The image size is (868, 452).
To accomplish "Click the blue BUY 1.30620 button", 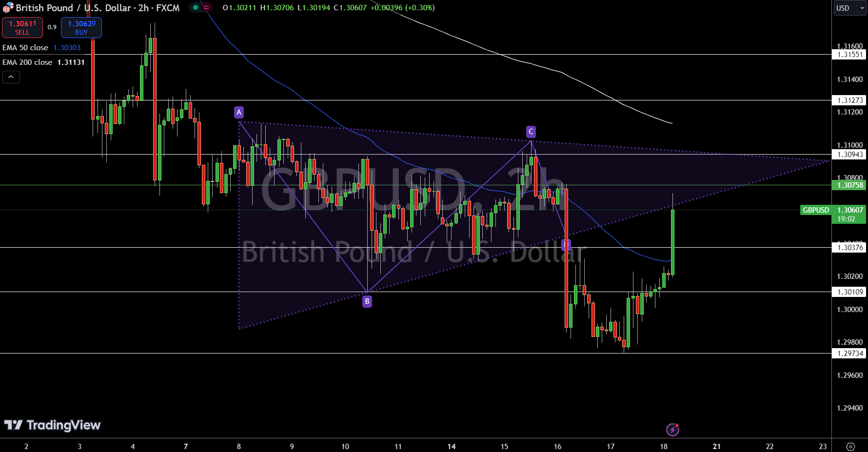I will pyautogui.click(x=81, y=27).
